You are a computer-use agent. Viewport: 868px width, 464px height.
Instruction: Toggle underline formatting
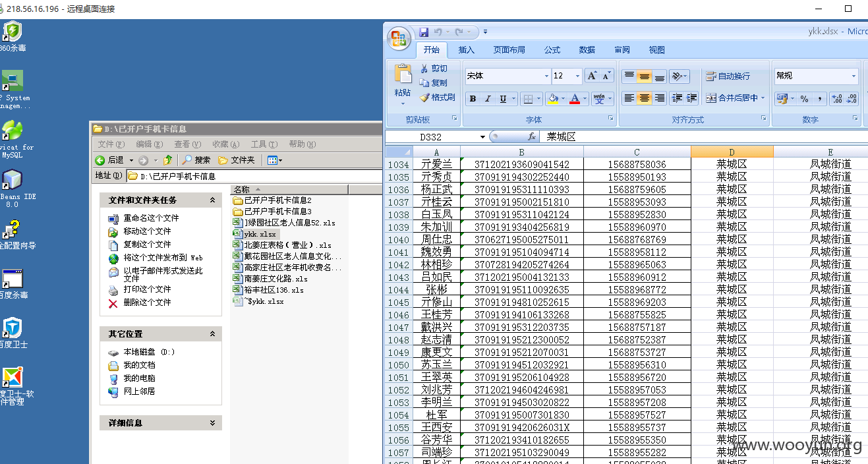[x=503, y=99]
